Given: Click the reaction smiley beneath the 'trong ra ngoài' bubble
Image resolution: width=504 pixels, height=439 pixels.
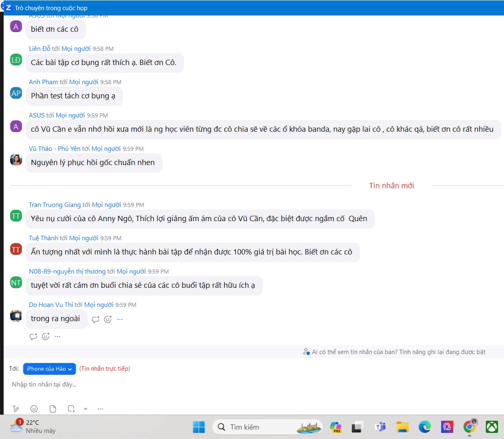Looking at the screenshot, I should pos(45,337).
